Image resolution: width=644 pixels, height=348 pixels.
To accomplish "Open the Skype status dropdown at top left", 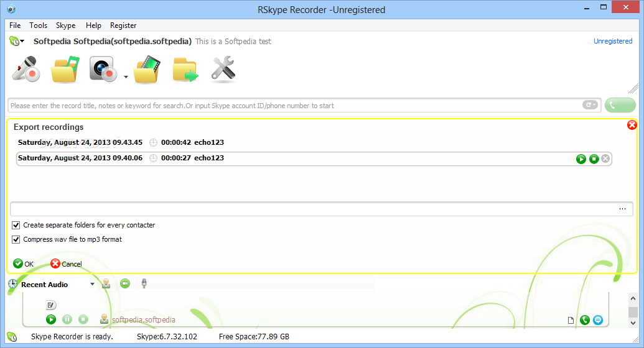I will 16,41.
